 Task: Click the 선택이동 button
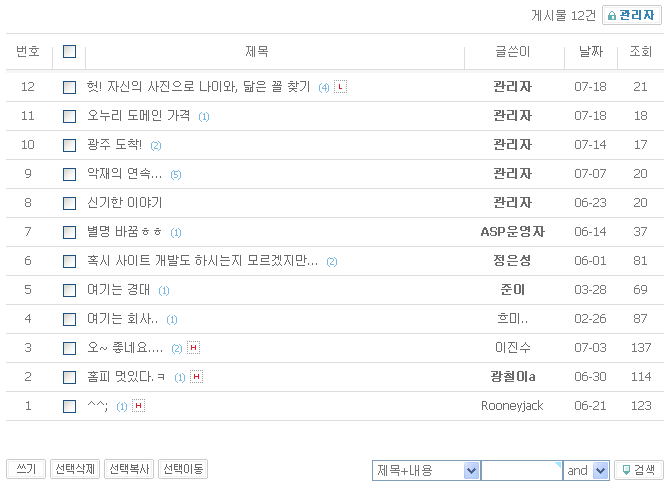(x=183, y=469)
